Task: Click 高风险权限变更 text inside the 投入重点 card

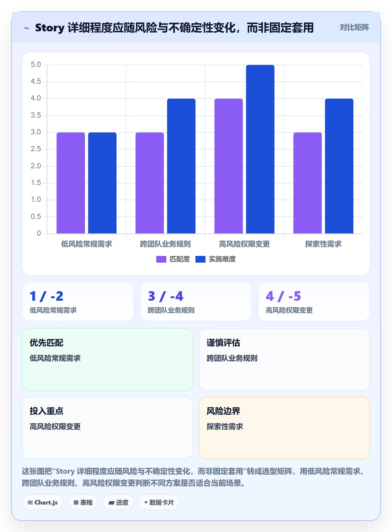Action: pos(55,426)
